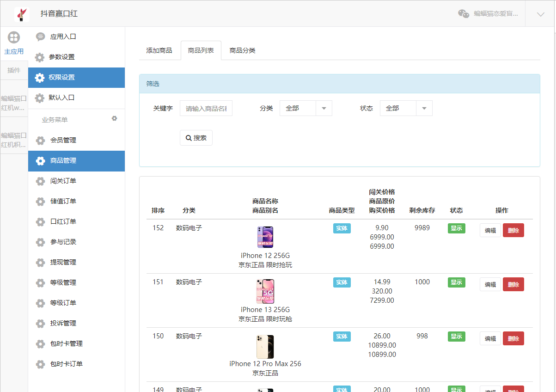The image size is (556, 392).
Task: Open the 状态 dropdown
Action: click(406, 108)
